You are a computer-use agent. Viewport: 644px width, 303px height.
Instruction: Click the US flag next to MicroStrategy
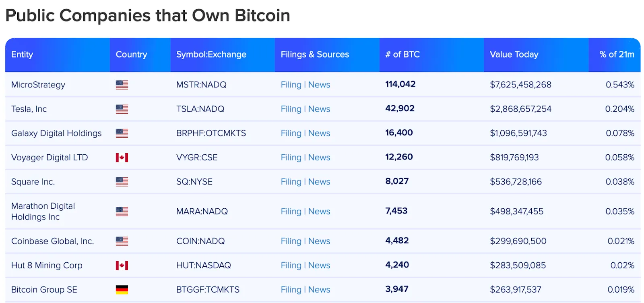[x=122, y=85]
